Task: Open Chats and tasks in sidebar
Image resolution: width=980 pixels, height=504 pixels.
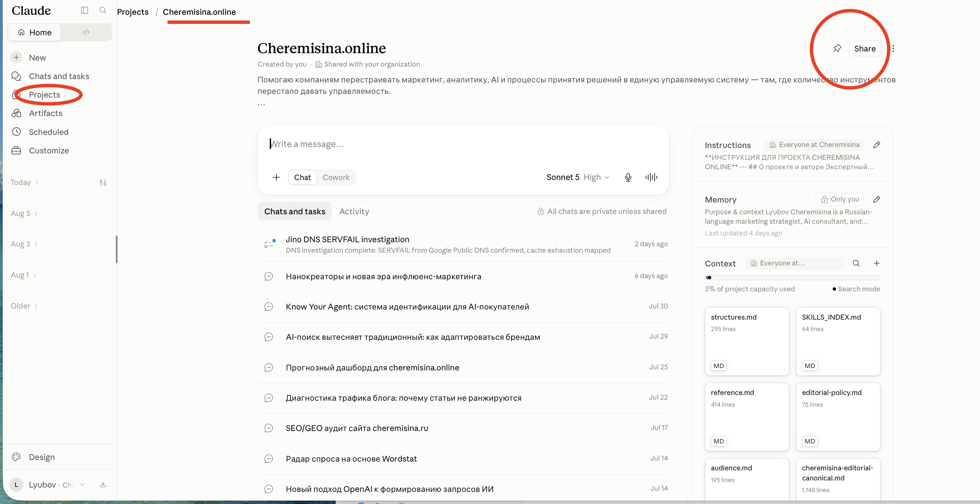Action: (x=59, y=76)
